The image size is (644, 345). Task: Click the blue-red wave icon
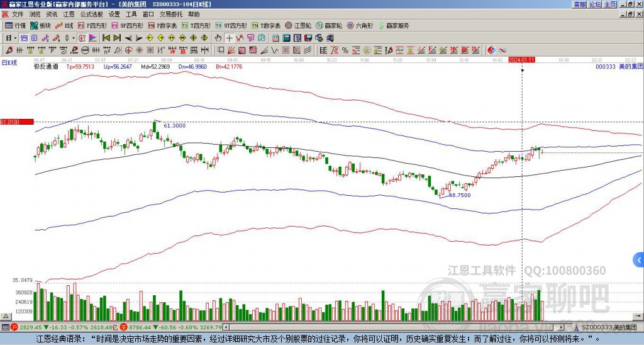[502, 50]
